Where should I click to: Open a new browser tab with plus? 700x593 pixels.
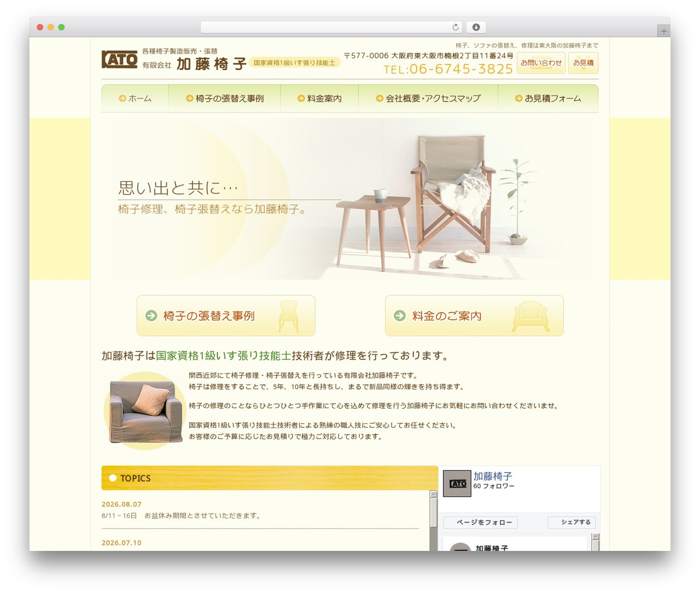[664, 31]
